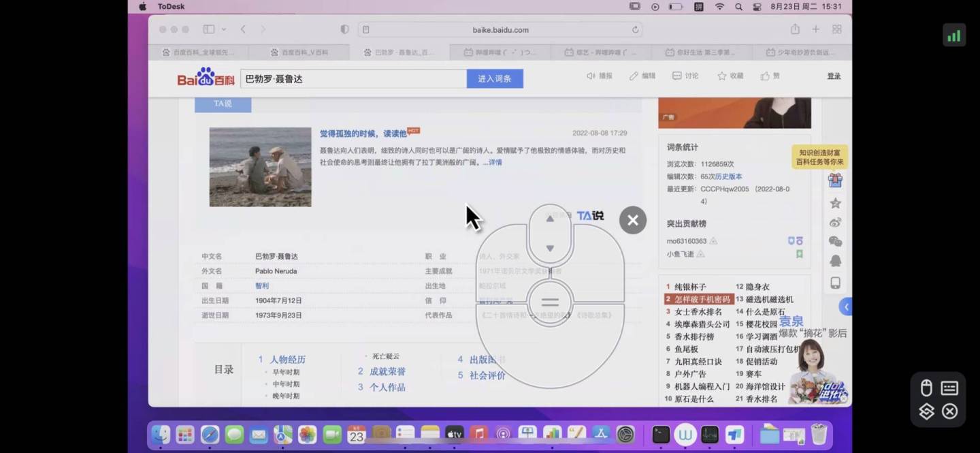Image resolution: width=980 pixels, height=453 pixels.
Task: Click the reader page icon in address bar
Action: tap(366, 29)
